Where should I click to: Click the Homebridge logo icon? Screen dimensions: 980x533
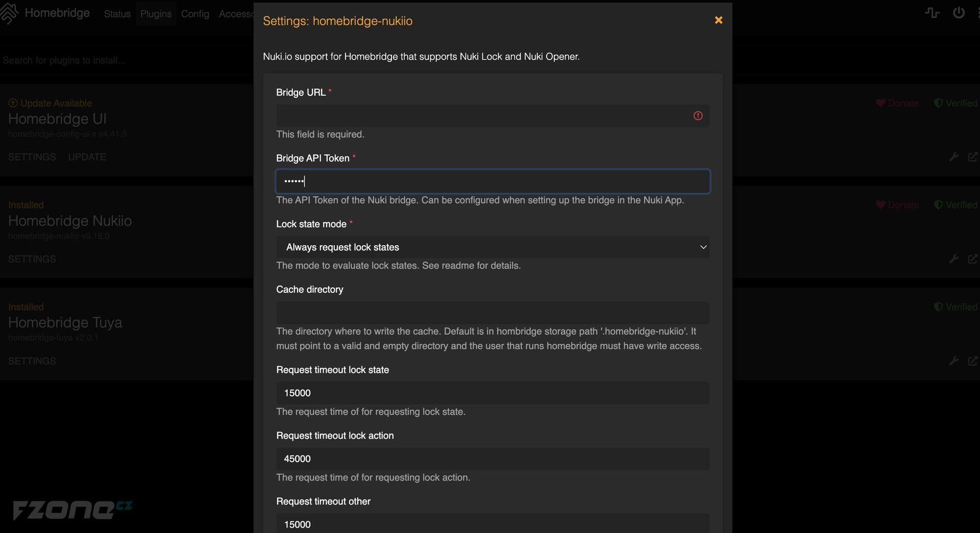[x=9, y=13]
